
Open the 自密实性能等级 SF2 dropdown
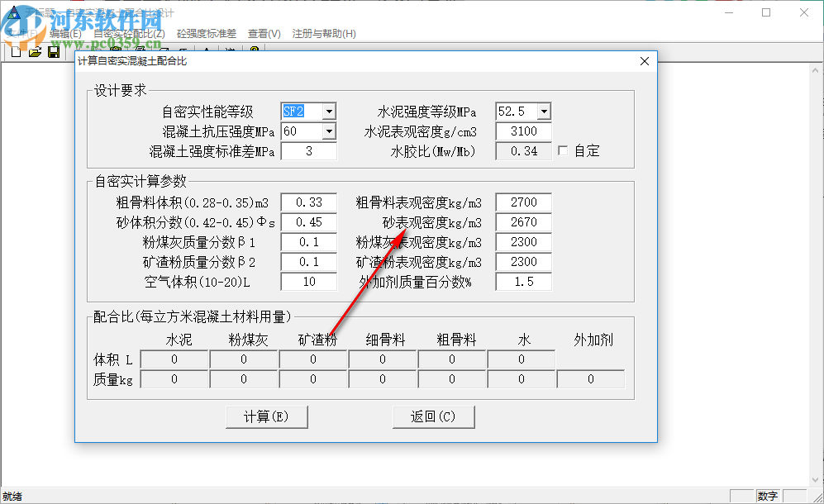[328, 110]
